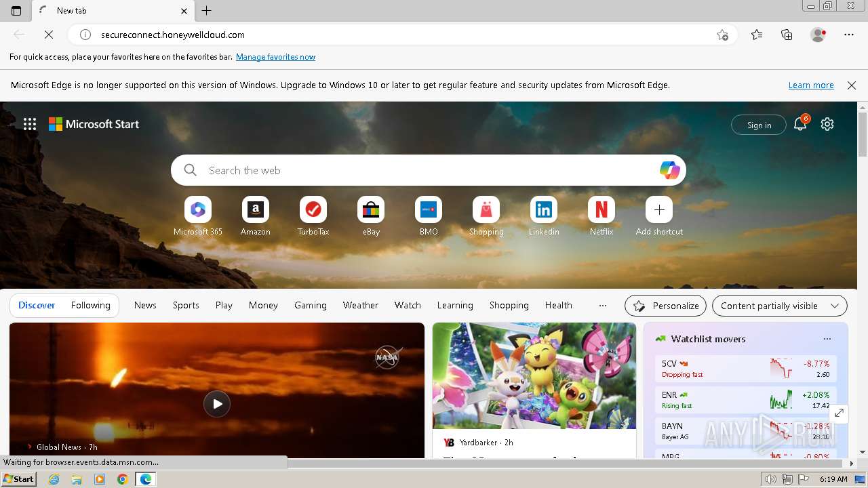Open the Windows Start menu
This screenshot has height=488, width=868.
pyautogui.click(x=18, y=479)
